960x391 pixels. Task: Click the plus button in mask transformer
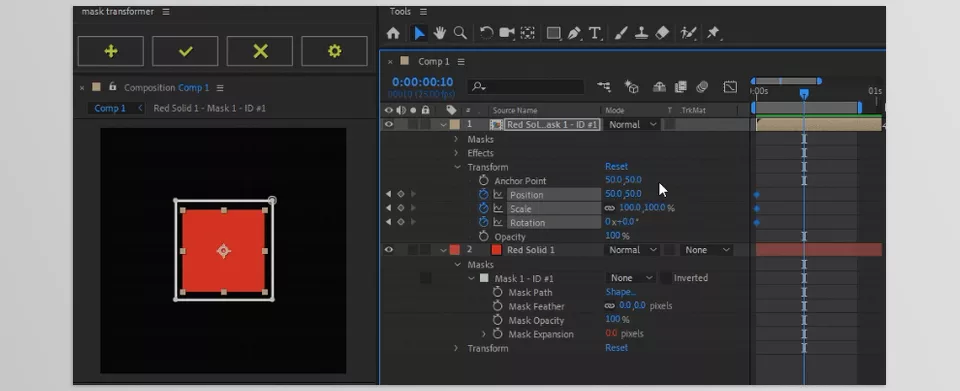111,51
